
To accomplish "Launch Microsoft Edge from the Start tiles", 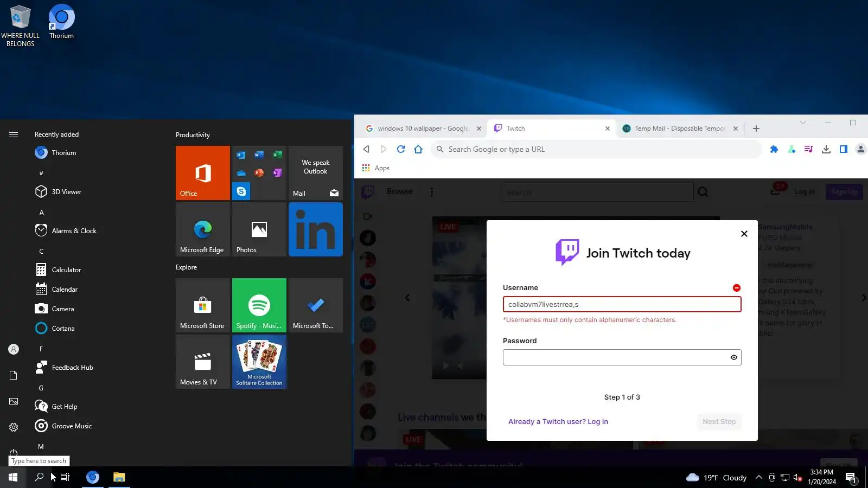I will 203,229.
